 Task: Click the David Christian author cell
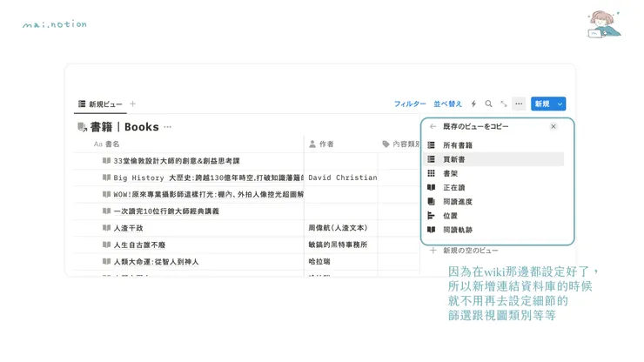click(343, 178)
